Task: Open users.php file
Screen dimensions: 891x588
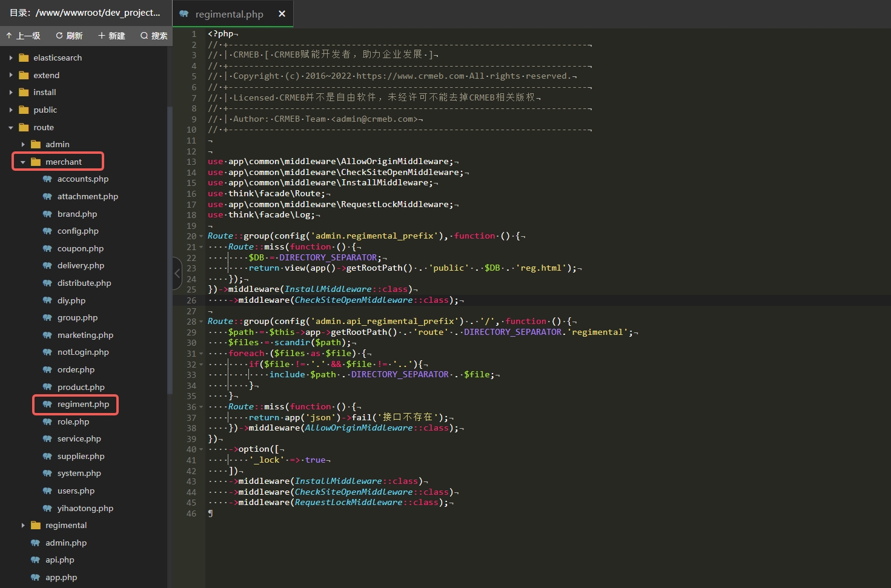Action: 76,491
